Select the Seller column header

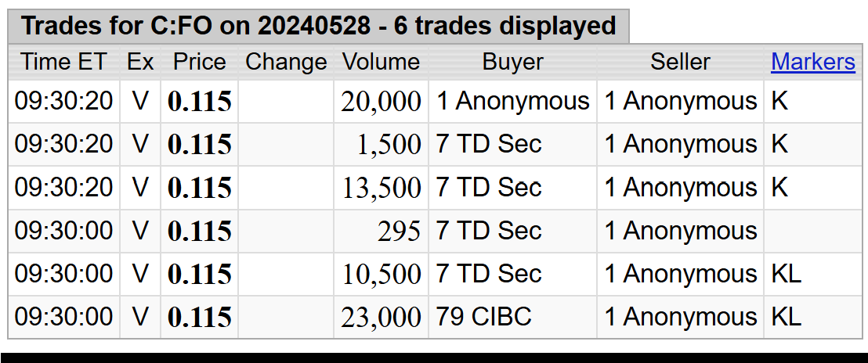[x=680, y=62]
